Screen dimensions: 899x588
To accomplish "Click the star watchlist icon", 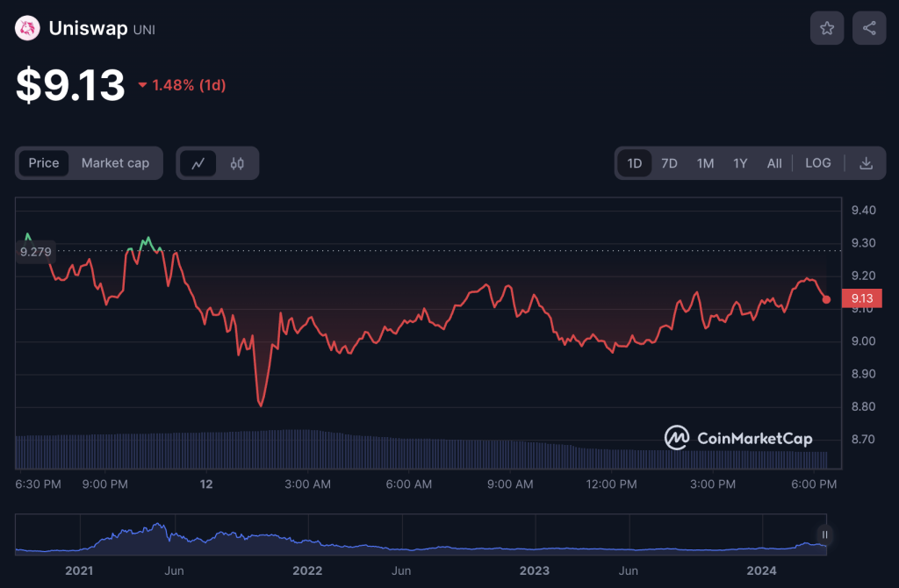I will 826,28.
